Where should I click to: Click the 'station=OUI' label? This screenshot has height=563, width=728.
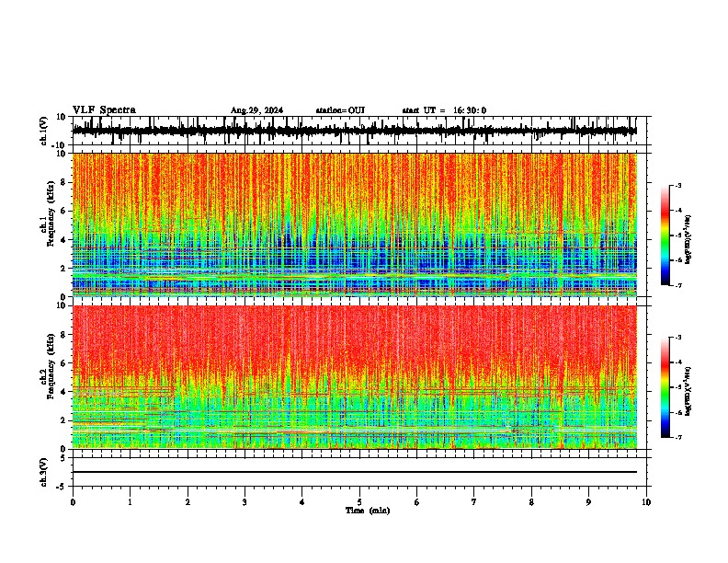coord(340,110)
